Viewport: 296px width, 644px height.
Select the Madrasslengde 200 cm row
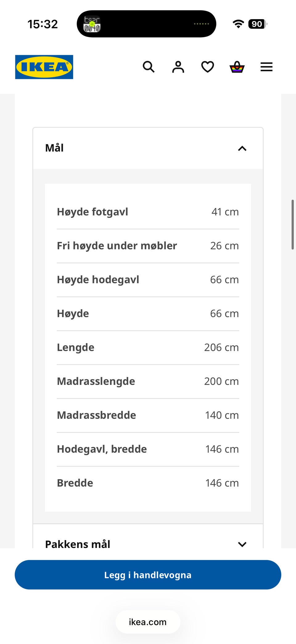[148, 381]
